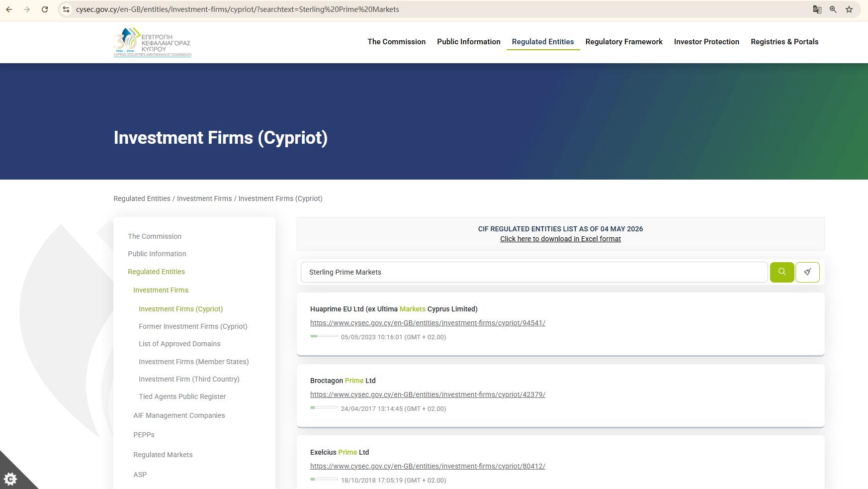This screenshot has width=868, height=489.
Task: Click the clear search broom icon
Action: pyautogui.click(x=807, y=272)
